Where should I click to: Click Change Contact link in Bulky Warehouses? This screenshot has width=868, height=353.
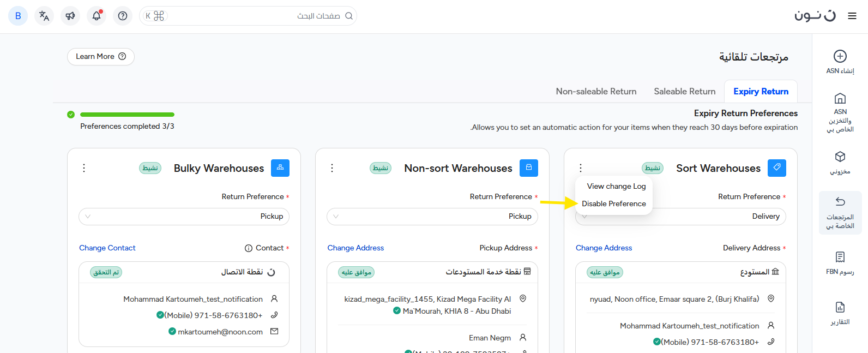pyautogui.click(x=107, y=248)
